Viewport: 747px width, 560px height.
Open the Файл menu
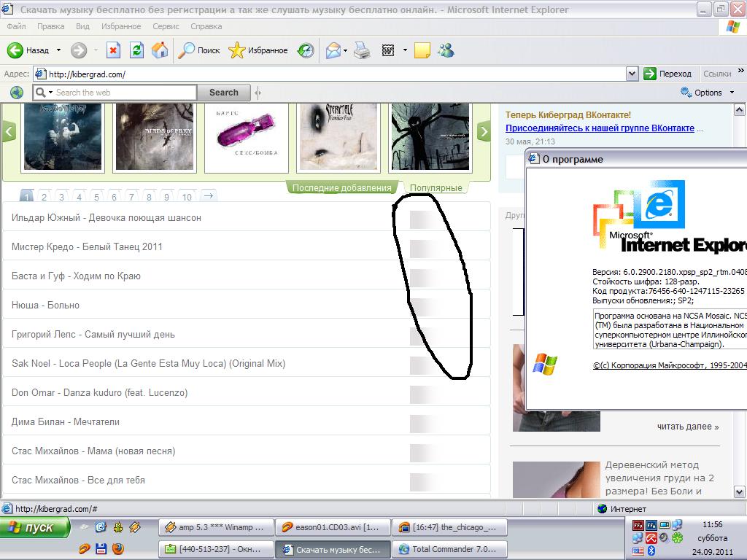tap(16, 26)
